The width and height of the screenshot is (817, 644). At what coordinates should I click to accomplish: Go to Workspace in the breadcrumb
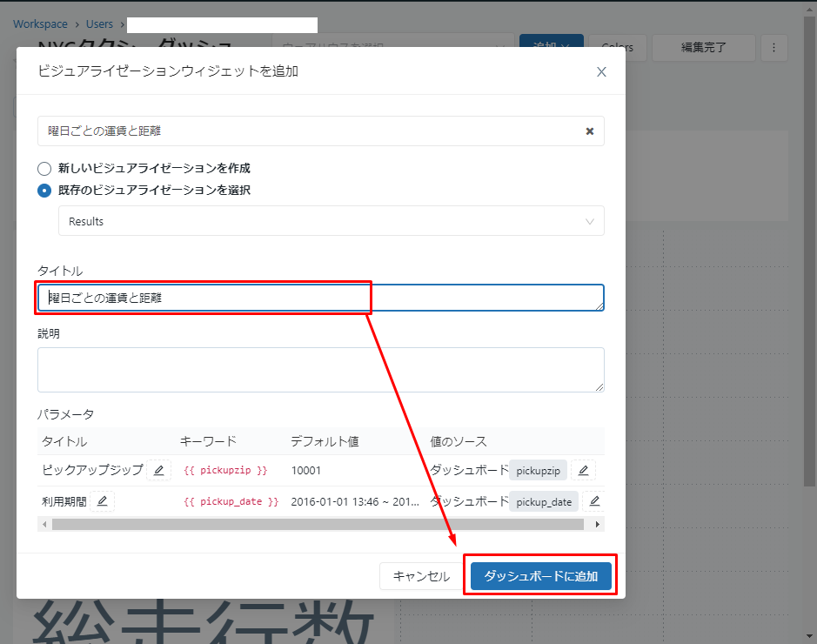[x=41, y=24]
